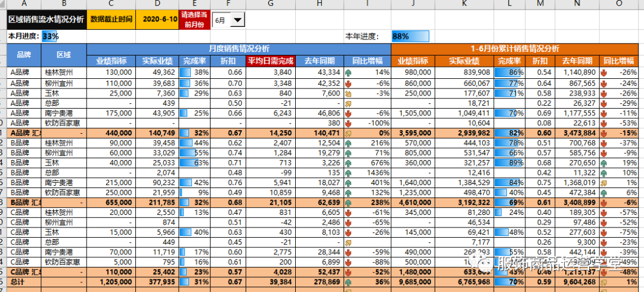The width and height of the screenshot is (644, 292).
Task: Select the column G header
Action: [270, 4]
